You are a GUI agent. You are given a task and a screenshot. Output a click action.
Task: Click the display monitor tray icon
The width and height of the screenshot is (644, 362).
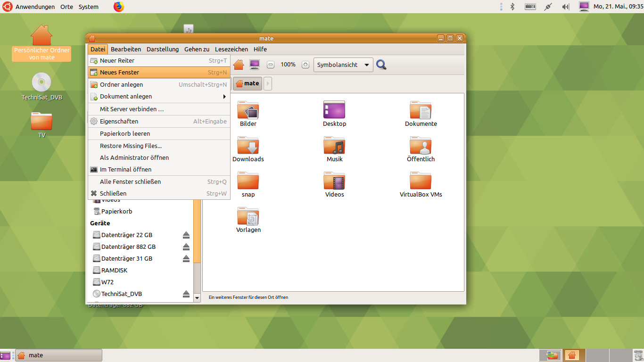584,7
